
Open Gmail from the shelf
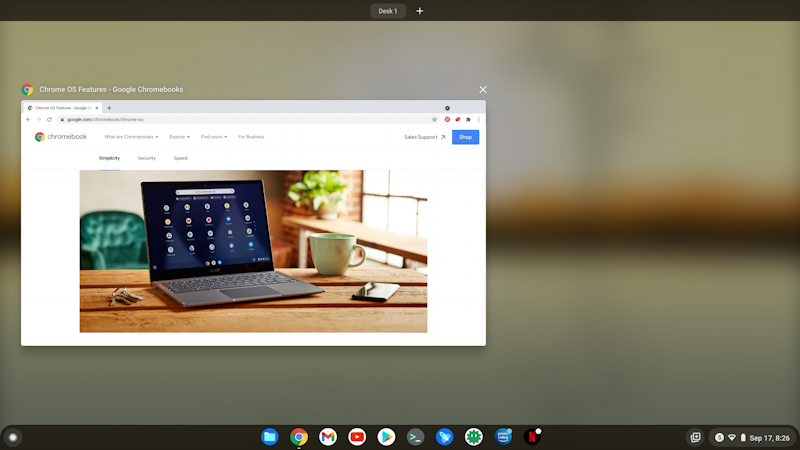pyautogui.click(x=328, y=437)
